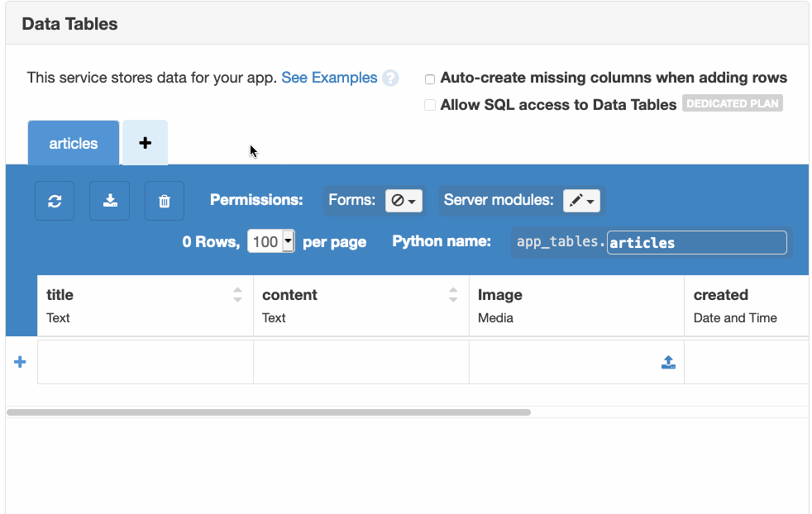Open the Forms permissions dropdown
The image size is (812, 514).
pyautogui.click(x=404, y=201)
